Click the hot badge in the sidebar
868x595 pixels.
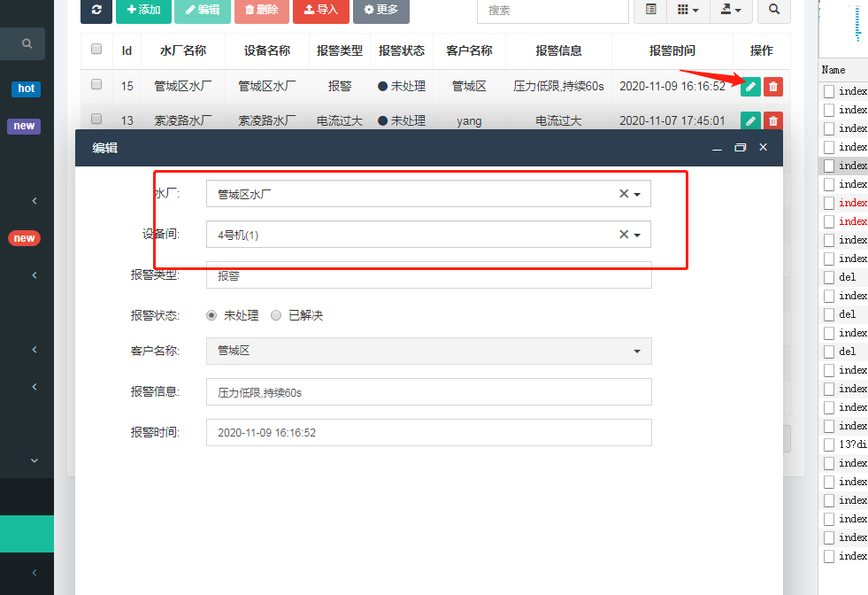coord(26,89)
